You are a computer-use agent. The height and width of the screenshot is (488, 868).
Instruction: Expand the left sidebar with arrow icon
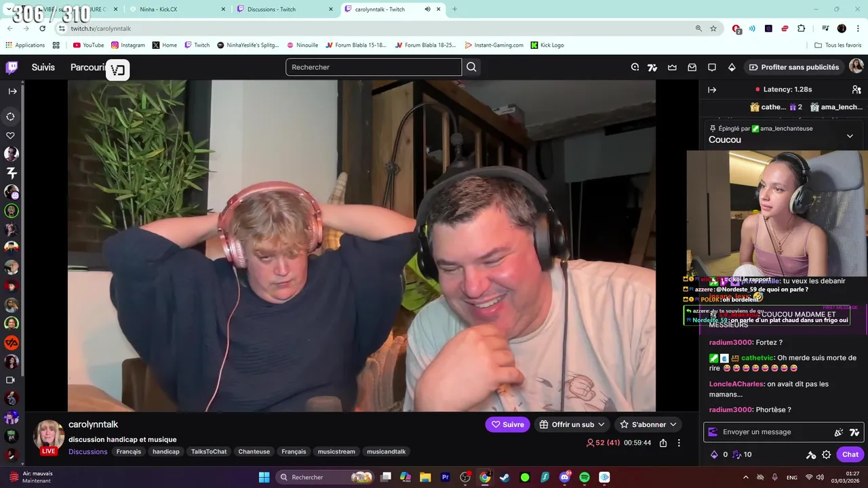tap(12, 91)
